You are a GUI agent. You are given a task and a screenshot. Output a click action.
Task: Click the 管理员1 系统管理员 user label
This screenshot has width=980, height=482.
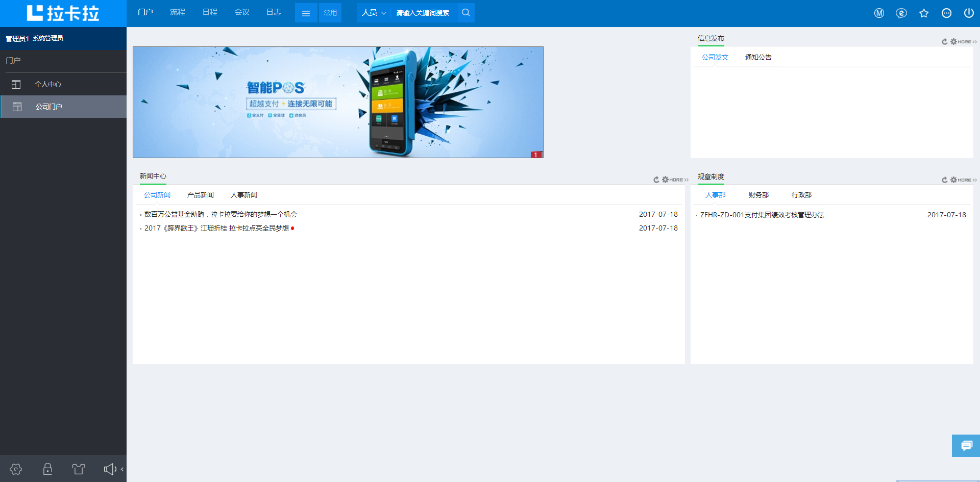pyautogui.click(x=34, y=38)
